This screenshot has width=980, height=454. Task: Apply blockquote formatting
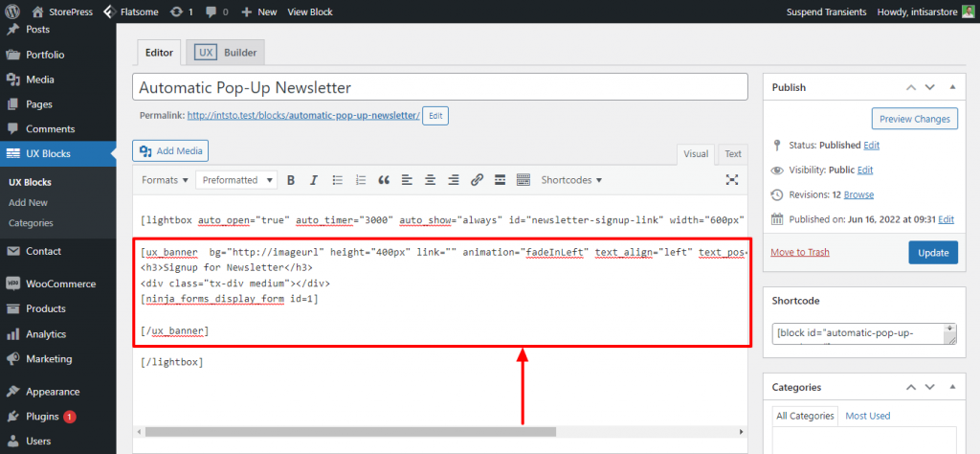pyautogui.click(x=384, y=180)
